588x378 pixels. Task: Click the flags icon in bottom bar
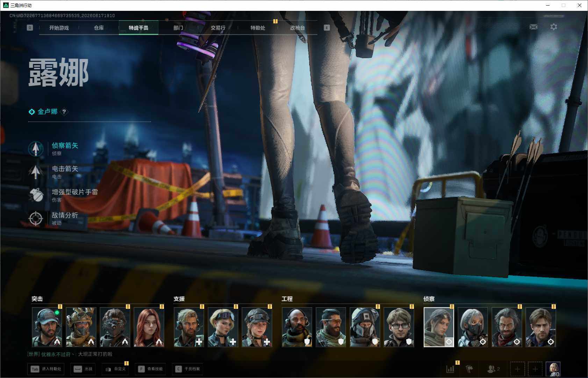pyautogui.click(x=469, y=369)
